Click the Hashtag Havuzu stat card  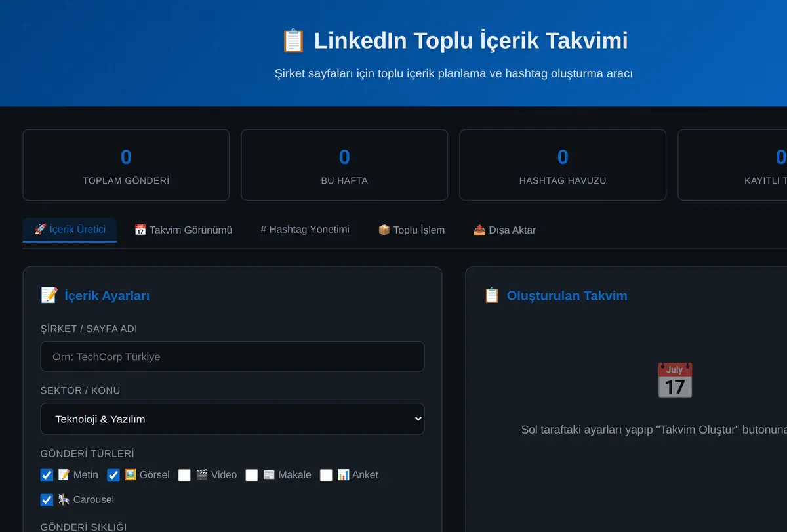pyautogui.click(x=563, y=165)
